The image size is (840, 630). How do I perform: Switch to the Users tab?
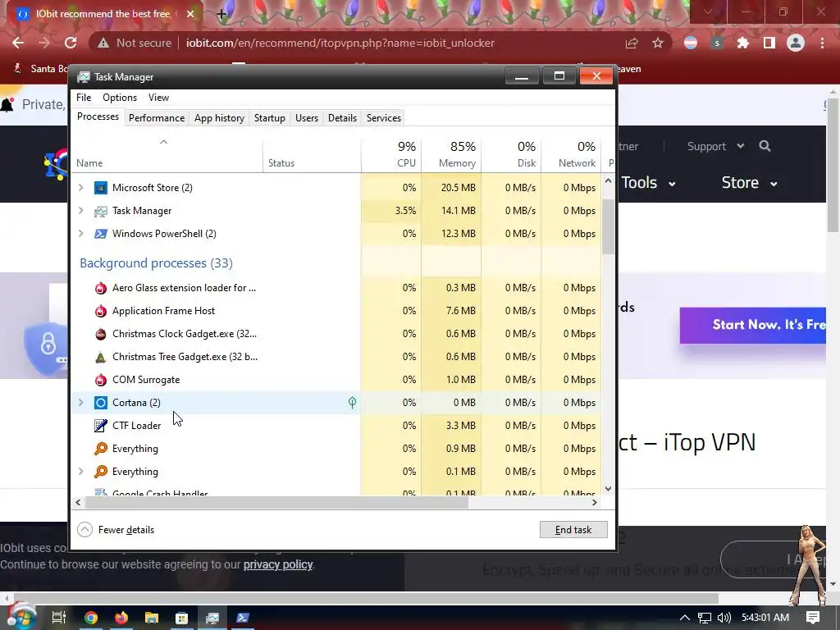point(307,118)
